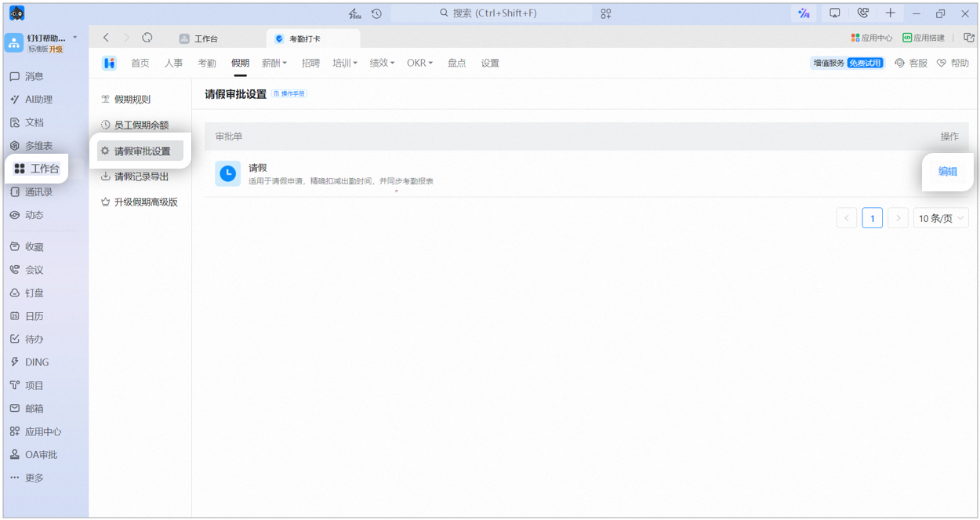Open 应用中心 in the top-right bar
Screen dimensions: 980x520
(872, 38)
